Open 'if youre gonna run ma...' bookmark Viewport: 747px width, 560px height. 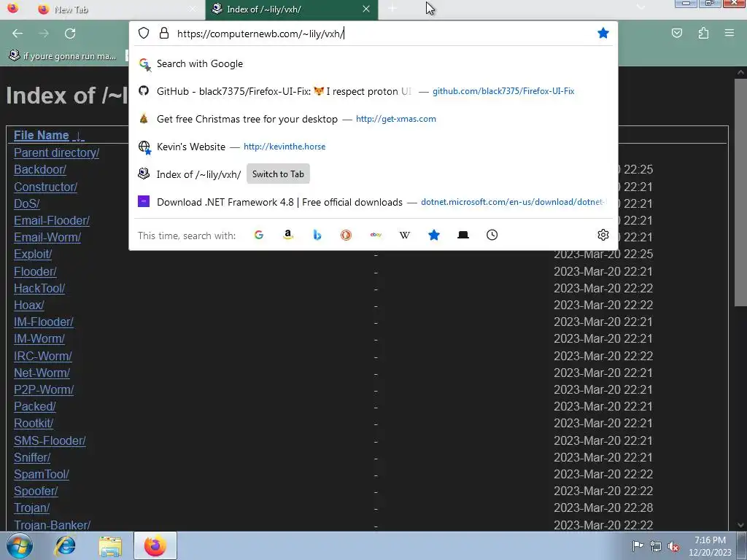pyautogui.click(x=63, y=56)
